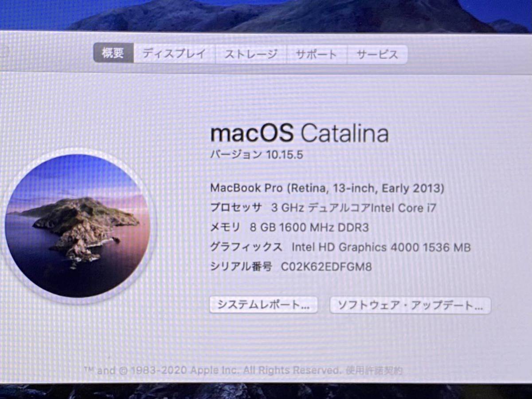Click the 8 GB 1600 MHz DDR3 value
532x399 pixels.
pos(309,228)
